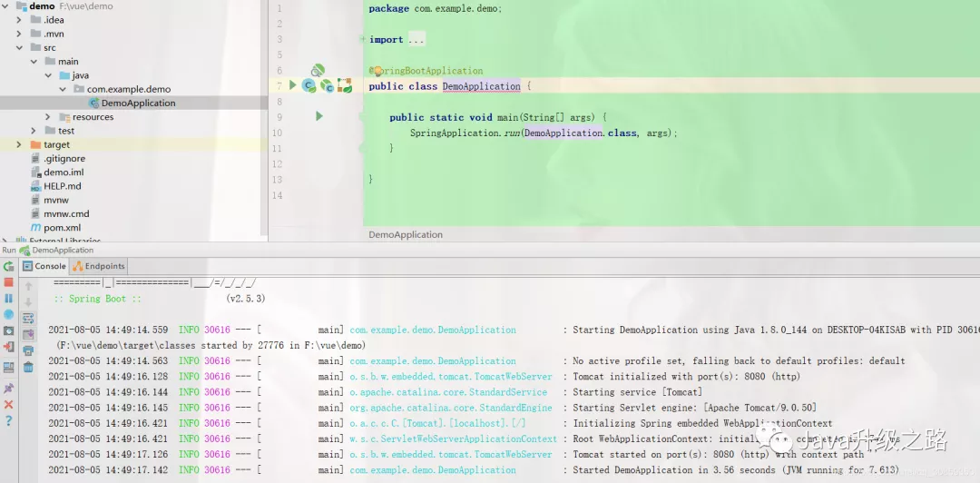The width and height of the screenshot is (980, 483).
Task: Click the second Spring bean gutter icon on line 7
Action: tap(327, 85)
